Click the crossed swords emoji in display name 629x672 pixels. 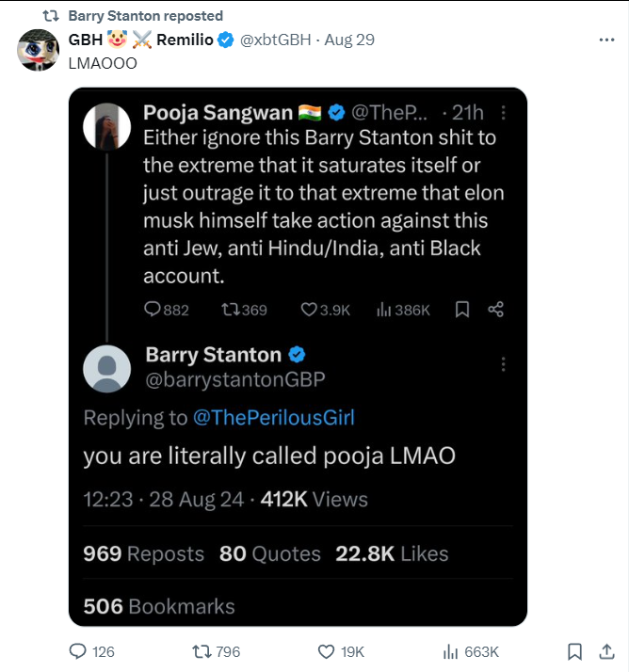(x=142, y=40)
